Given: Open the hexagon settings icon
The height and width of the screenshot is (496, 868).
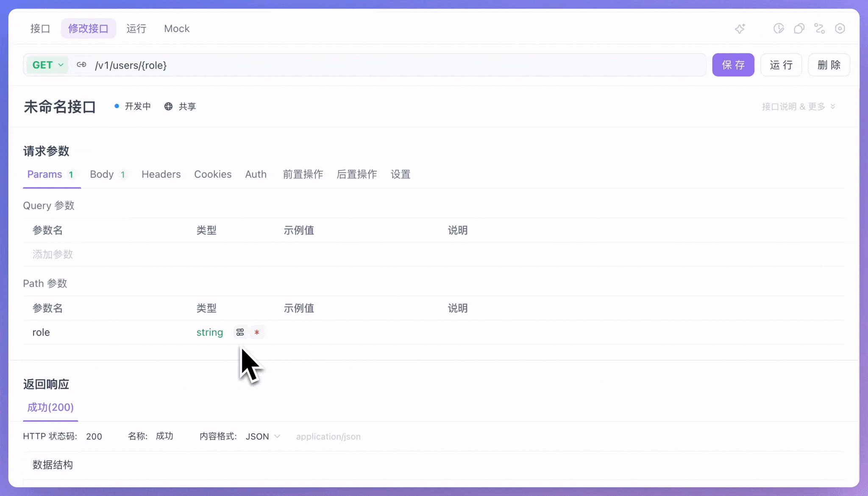Looking at the screenshot, I should click(x=840, y=28).
